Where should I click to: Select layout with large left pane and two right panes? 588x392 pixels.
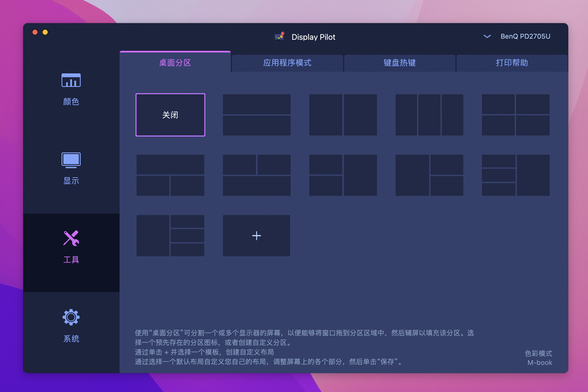click(429, 175)
